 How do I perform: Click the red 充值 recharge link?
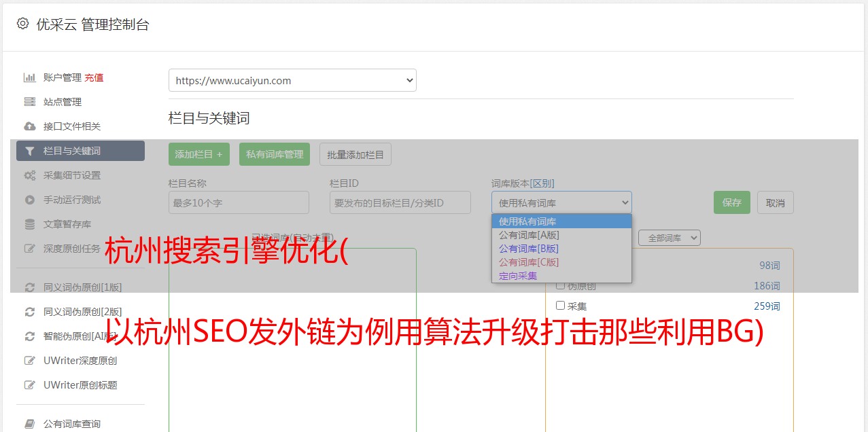click(x=94, y=77)
